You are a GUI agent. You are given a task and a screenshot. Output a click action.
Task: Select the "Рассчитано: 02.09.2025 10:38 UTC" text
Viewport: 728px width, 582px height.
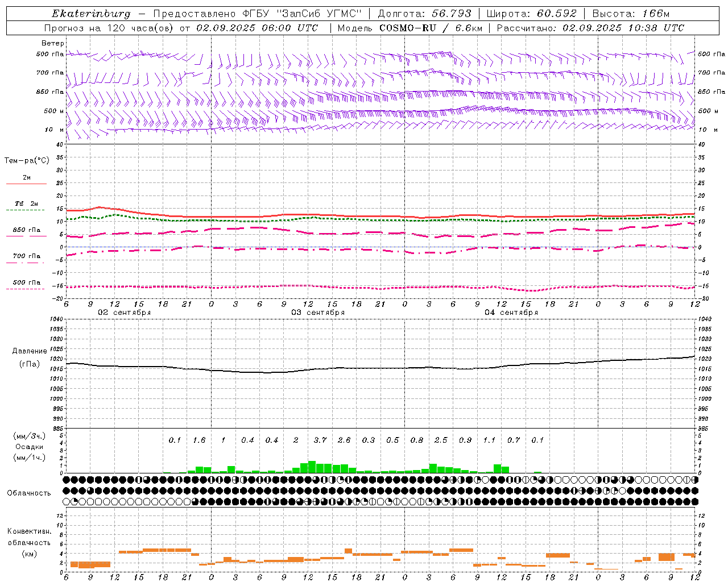pyautogui.click(x=590, y=28)
